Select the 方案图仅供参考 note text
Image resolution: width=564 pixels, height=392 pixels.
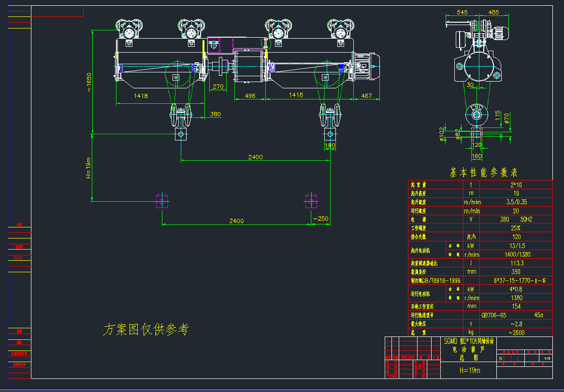[146, 330]
